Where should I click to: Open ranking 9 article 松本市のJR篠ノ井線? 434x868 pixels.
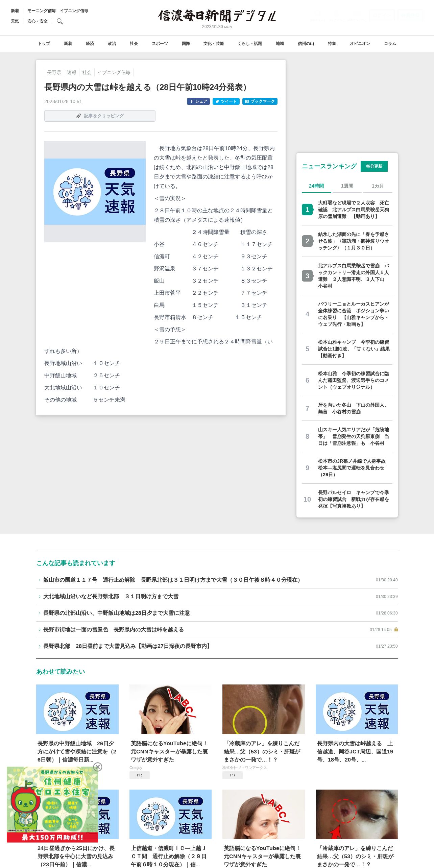(347, 468)
